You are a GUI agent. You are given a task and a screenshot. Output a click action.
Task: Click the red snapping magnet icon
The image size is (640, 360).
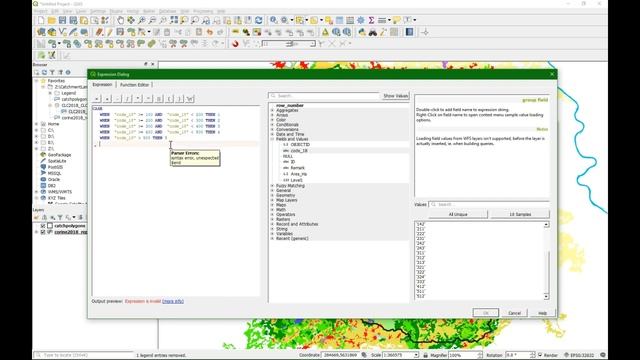[x=235, y=44]
